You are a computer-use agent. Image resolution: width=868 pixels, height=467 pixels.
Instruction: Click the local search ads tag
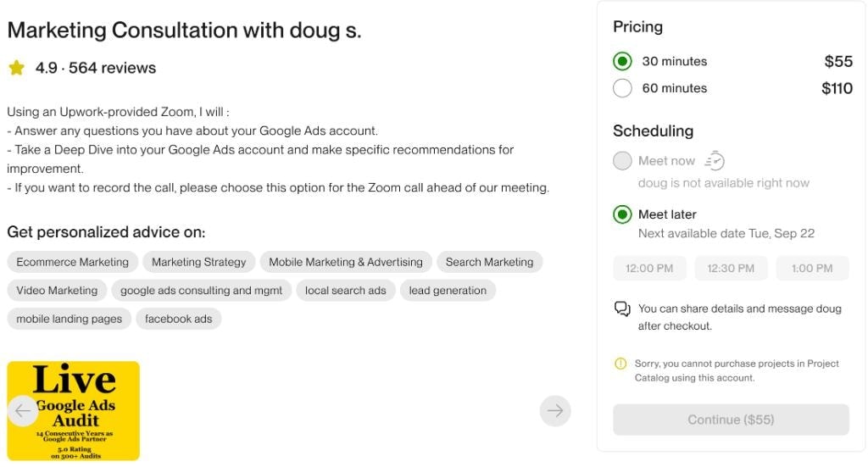pyautogui.click(x=346, y=291)
